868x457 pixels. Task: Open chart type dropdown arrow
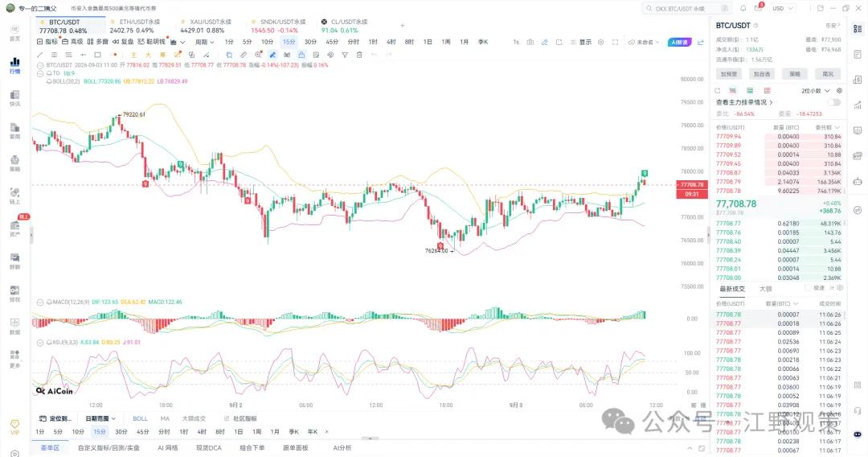click(182, 42)
